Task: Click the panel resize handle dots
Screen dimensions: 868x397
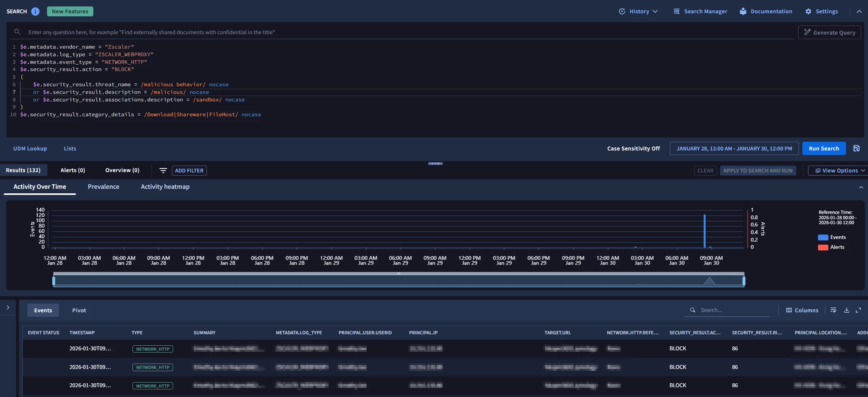Action: (x=435, y=164)
